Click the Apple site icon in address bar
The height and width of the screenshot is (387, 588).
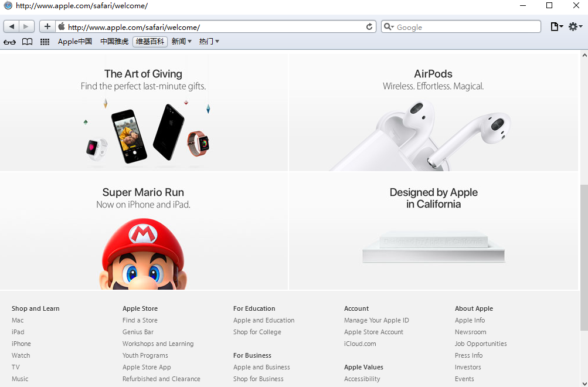(62, 26)
